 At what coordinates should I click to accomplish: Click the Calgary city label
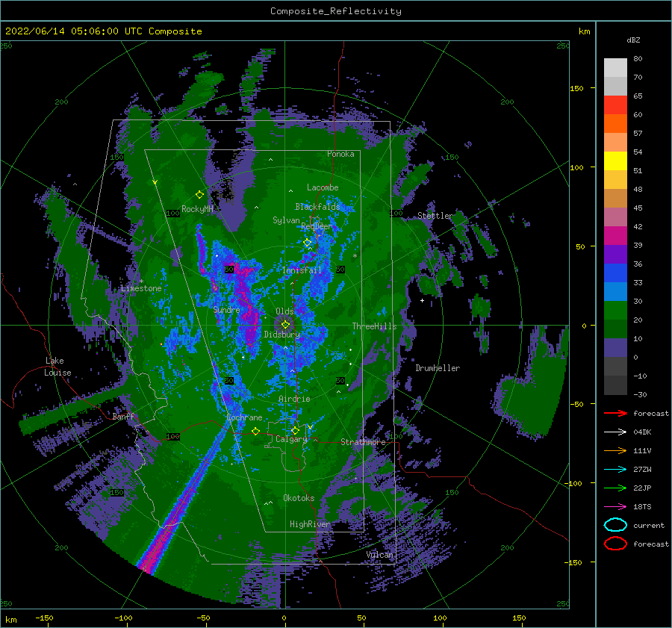tap(291, 439)
